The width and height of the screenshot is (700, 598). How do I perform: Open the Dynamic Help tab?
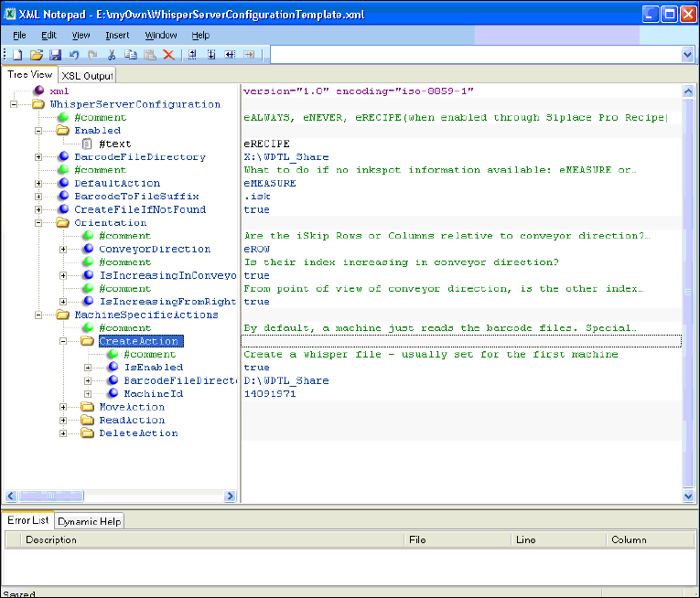pyautogui.click(x=89, y=521)
